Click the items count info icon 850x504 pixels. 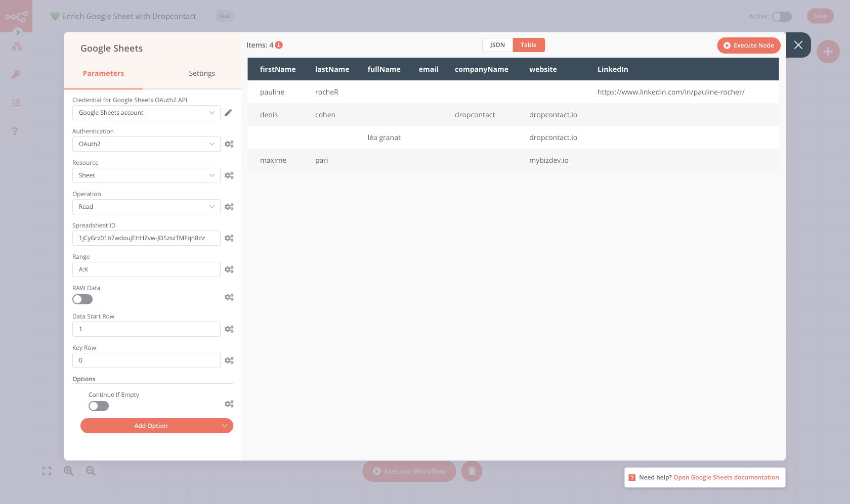279,45
